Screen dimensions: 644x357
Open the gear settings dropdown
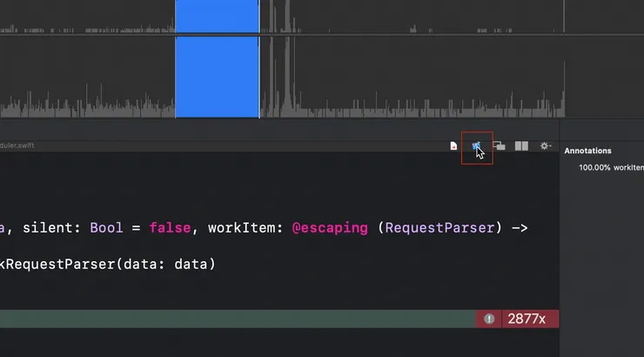[x=546, y=145]
